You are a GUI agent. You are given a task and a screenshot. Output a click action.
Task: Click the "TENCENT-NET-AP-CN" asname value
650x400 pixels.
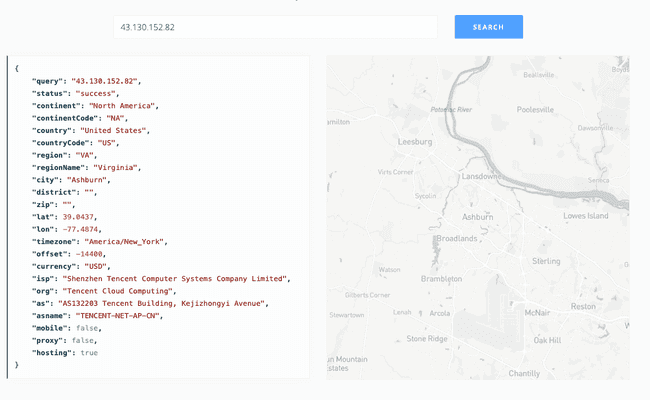coord(117,316)
